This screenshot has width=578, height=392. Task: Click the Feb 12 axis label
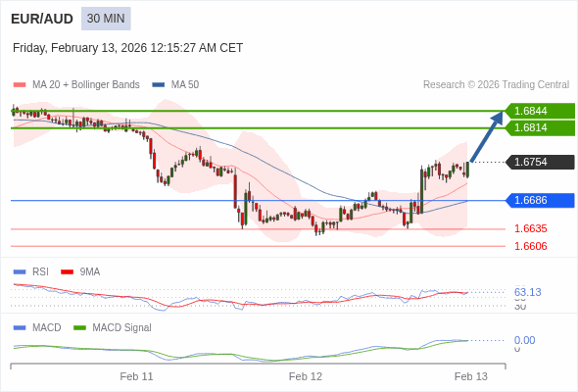[x=306, y=376]
